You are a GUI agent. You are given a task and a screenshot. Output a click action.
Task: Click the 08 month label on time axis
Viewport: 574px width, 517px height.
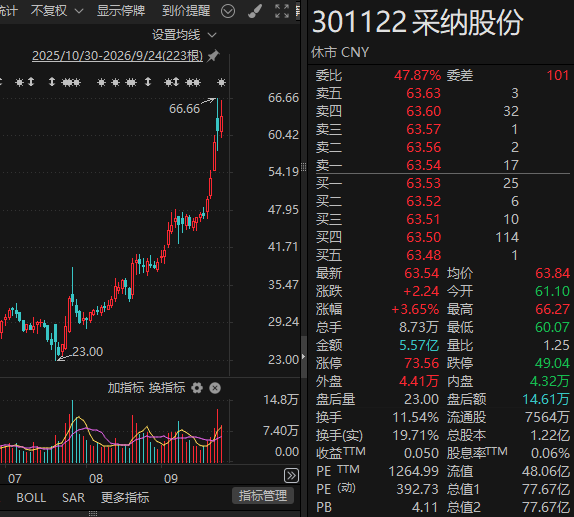click(x=96, y=479)
